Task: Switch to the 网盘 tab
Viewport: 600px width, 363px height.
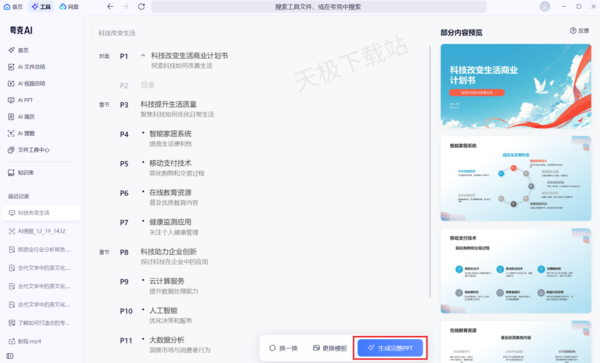Action: coord(69,7)
